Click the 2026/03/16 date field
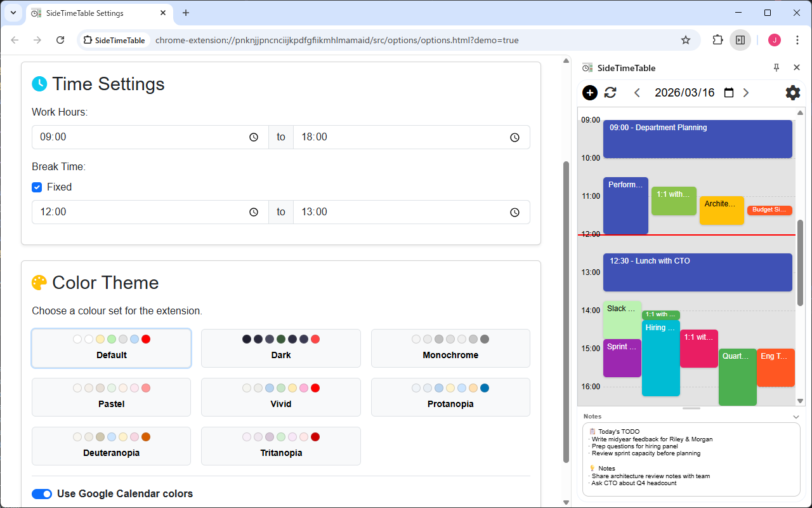Screen dimensions: 812x508 [684, 93]
